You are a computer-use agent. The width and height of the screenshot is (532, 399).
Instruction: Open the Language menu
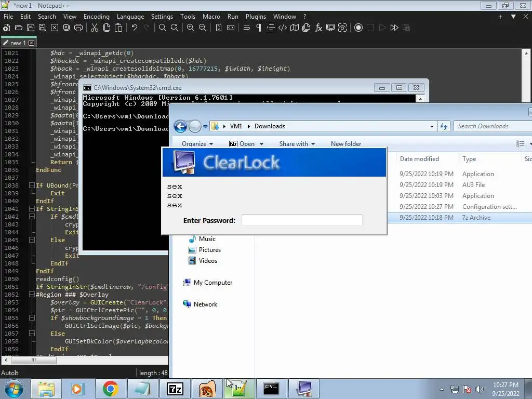coord(130,16)
